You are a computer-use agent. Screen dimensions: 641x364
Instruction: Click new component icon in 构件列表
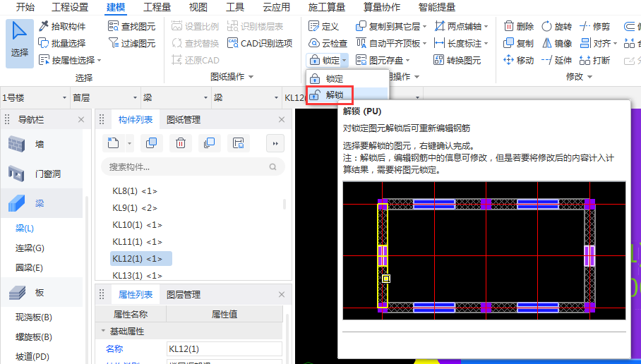click(x=113, y=143)
